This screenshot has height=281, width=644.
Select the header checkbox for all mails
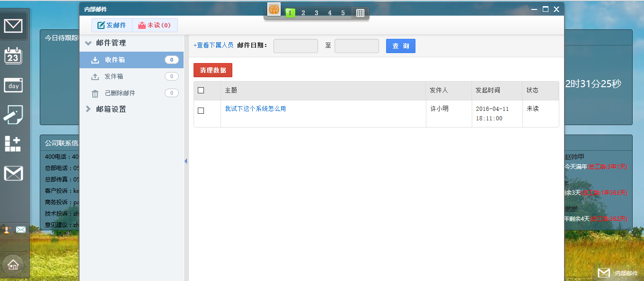click(x=201, y=90)
